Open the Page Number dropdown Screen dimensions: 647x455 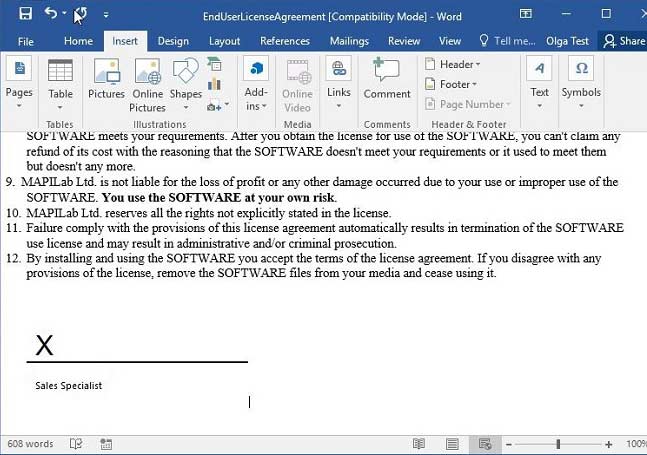pos(468,104)
